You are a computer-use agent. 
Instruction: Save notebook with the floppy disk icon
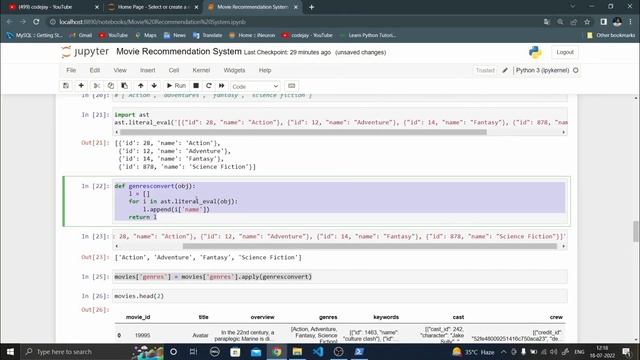coord(66,86)
